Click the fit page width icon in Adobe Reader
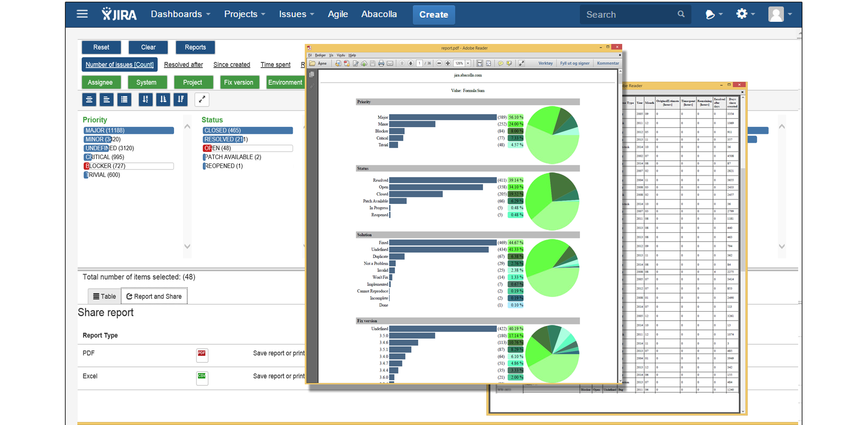 pos(480,63)
